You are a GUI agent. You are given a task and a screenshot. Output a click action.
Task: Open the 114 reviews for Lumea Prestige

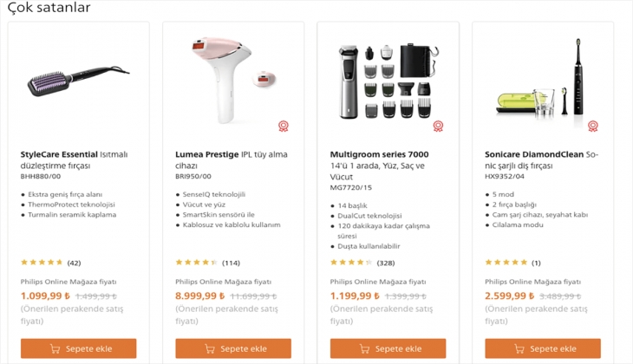point(231,263)
